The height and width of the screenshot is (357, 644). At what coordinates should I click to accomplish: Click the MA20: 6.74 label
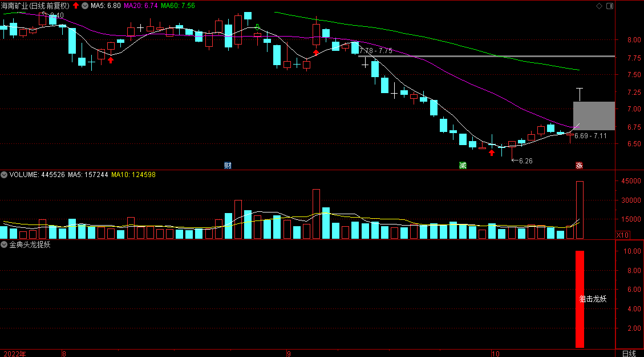point(140,6)
